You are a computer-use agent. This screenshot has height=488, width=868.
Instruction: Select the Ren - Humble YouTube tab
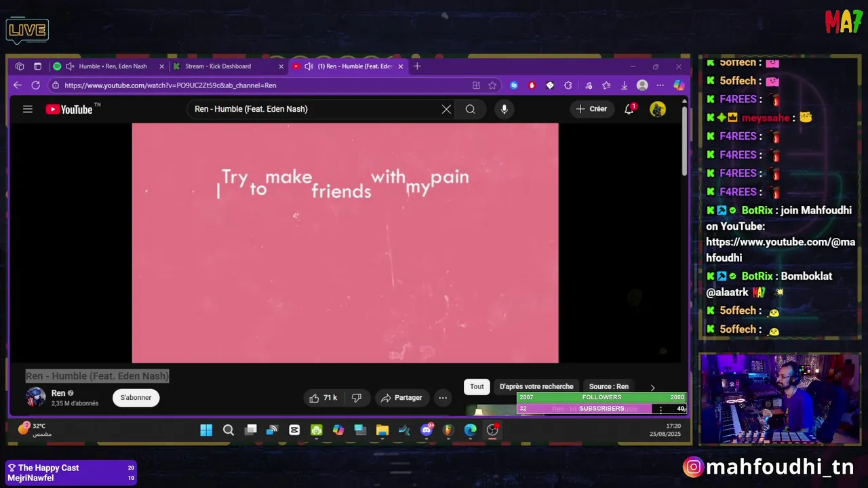coord(348,66)
